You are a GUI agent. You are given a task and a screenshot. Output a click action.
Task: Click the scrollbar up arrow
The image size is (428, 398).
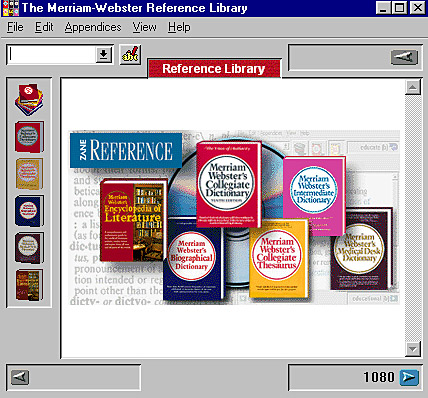[413, 88]
